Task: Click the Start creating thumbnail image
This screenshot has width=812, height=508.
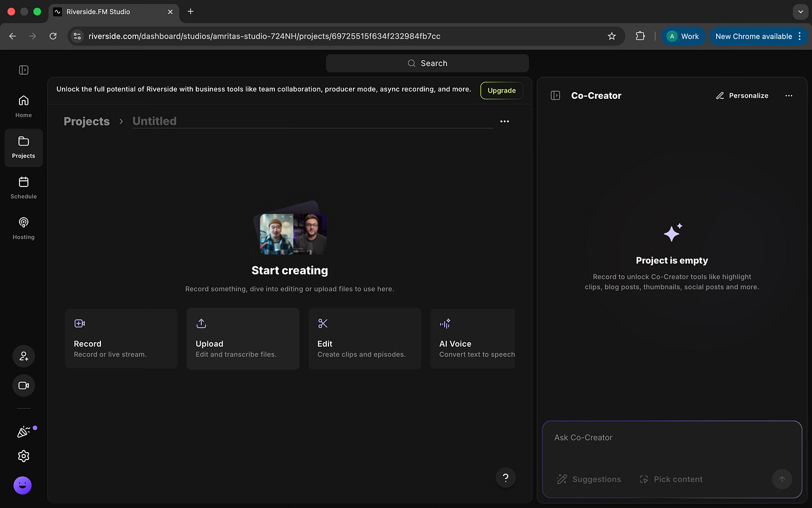Action: coord(290,229)
